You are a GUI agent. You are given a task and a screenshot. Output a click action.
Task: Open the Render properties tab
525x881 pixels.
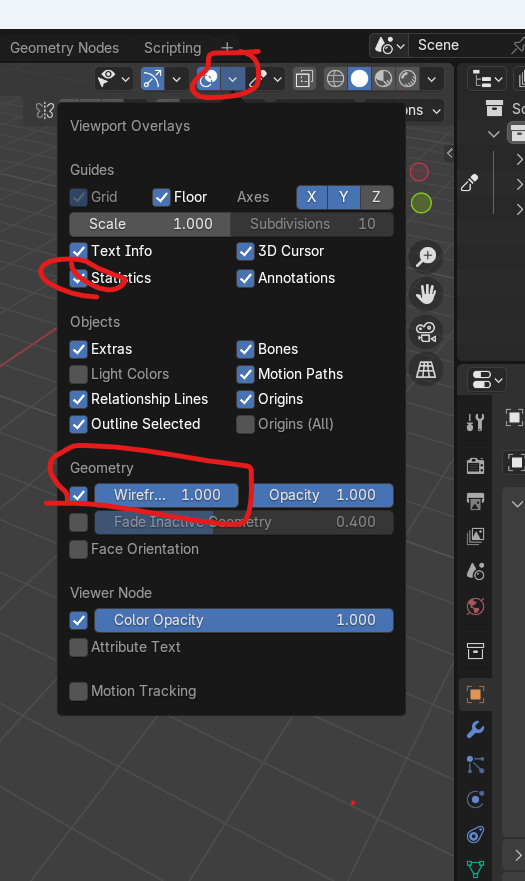click(x=476, y=466)
